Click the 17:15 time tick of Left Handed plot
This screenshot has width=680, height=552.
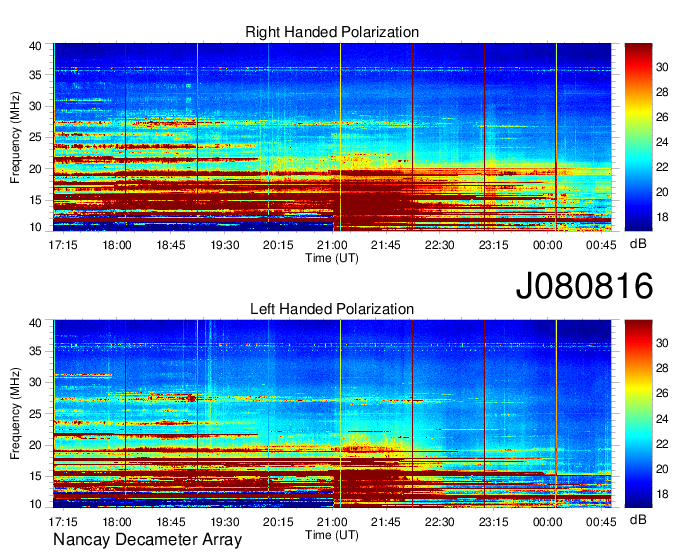(x=63, y=522)
